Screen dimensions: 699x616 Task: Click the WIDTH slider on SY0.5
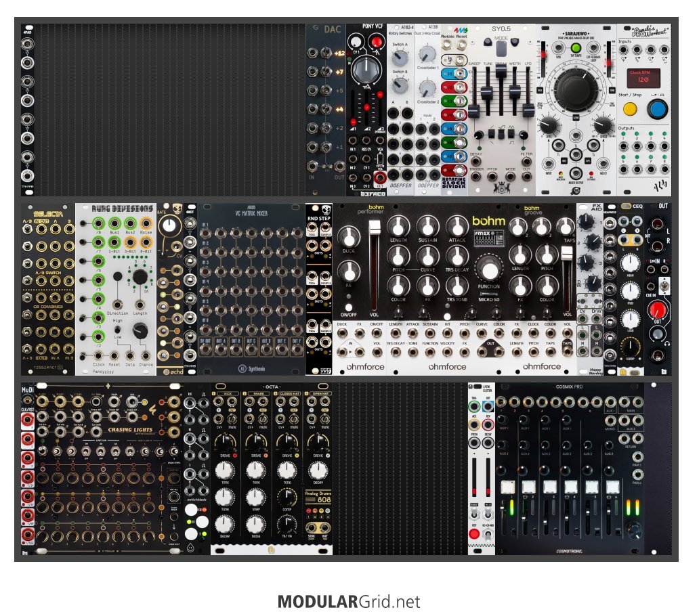tap(515, 92)
